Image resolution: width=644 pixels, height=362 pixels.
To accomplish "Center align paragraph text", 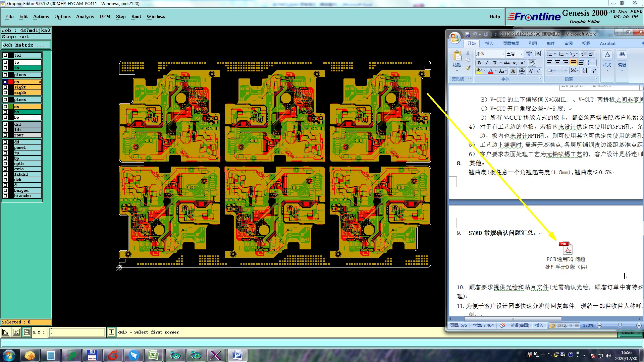I will (x=557, y=62).
